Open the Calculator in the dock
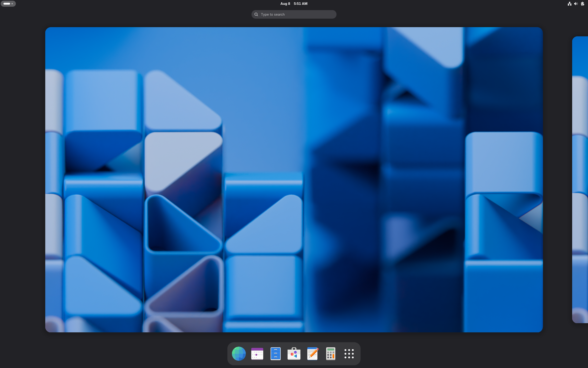Image resolution: width=588 pixels, height=368 pixels. pyautogui.click(x=331, y=354)
